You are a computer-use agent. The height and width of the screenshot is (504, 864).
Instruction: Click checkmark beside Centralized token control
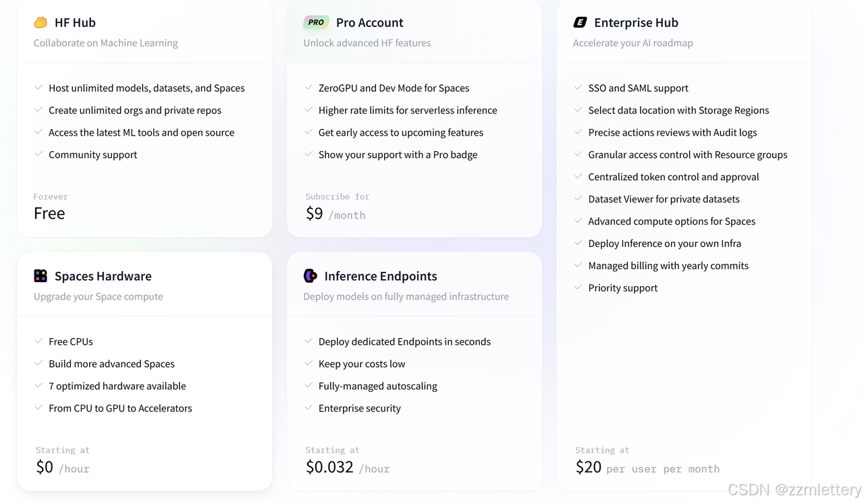[578, 177]
